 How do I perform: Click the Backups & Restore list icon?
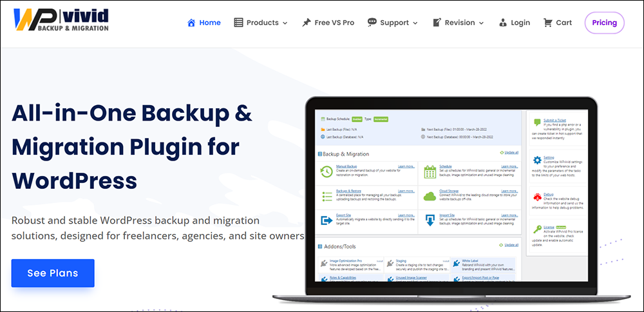click(327, 196)
